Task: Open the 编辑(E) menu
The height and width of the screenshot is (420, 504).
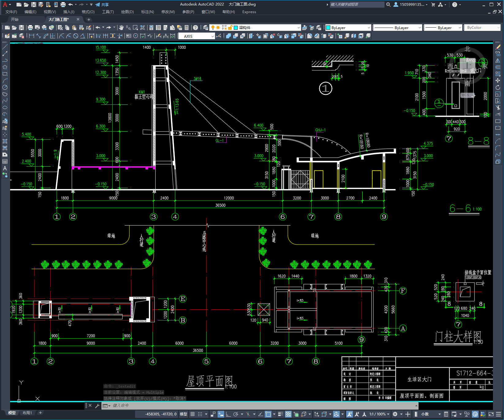Action: [x=30, y=12]
